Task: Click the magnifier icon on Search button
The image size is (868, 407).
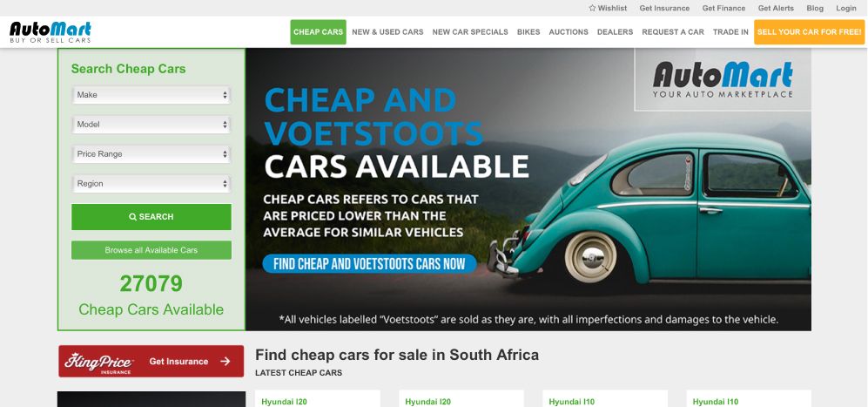Action: click(x=133, y=217)
